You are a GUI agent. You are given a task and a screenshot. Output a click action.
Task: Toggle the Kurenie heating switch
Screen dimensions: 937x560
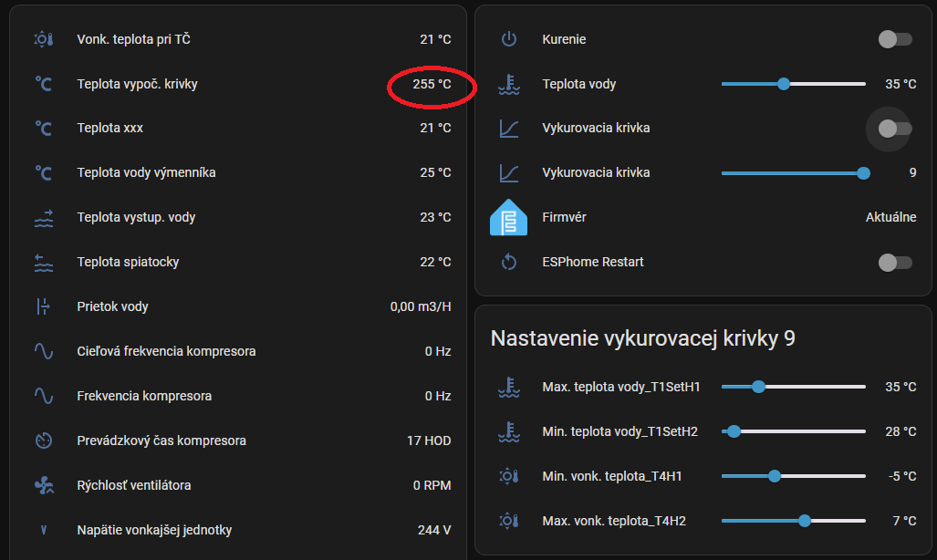[894, 39]
